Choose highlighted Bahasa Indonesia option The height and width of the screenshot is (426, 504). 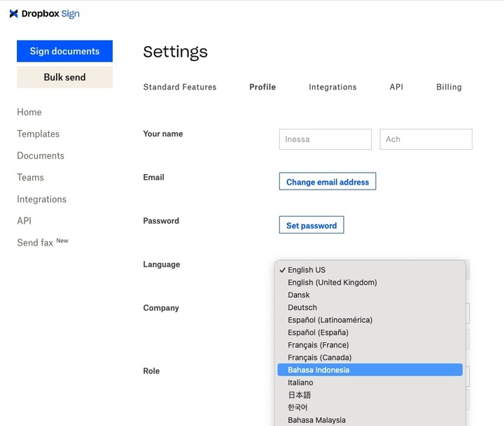coord(370,370)
